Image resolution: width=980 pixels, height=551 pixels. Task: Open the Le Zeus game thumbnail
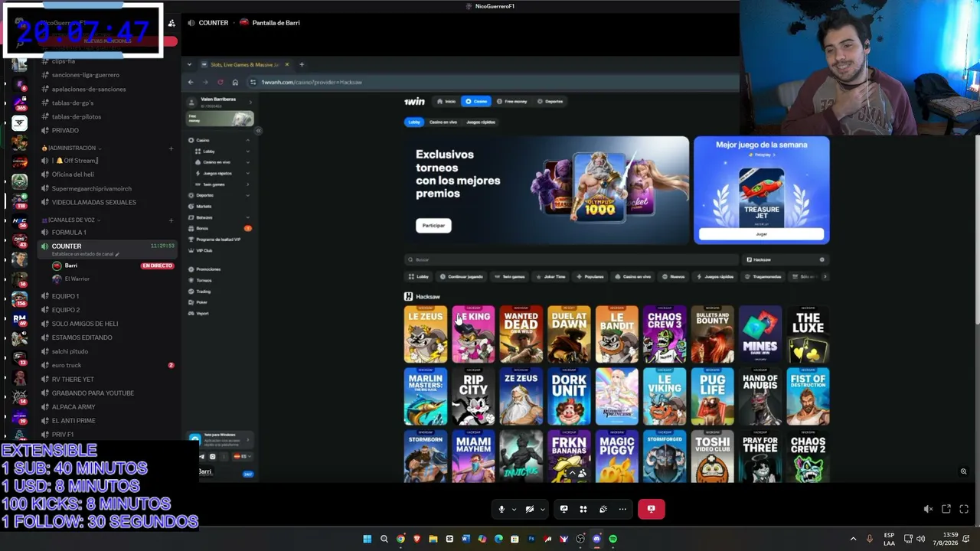point(426,334)
